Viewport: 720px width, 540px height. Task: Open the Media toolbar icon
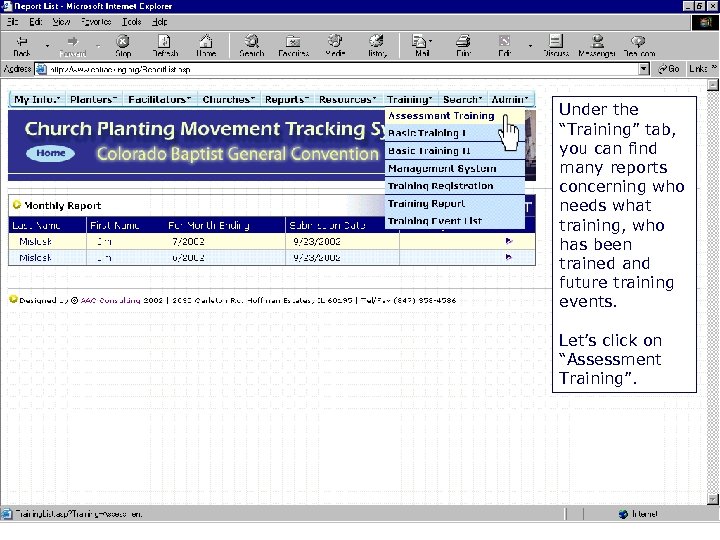coord(335,46)
